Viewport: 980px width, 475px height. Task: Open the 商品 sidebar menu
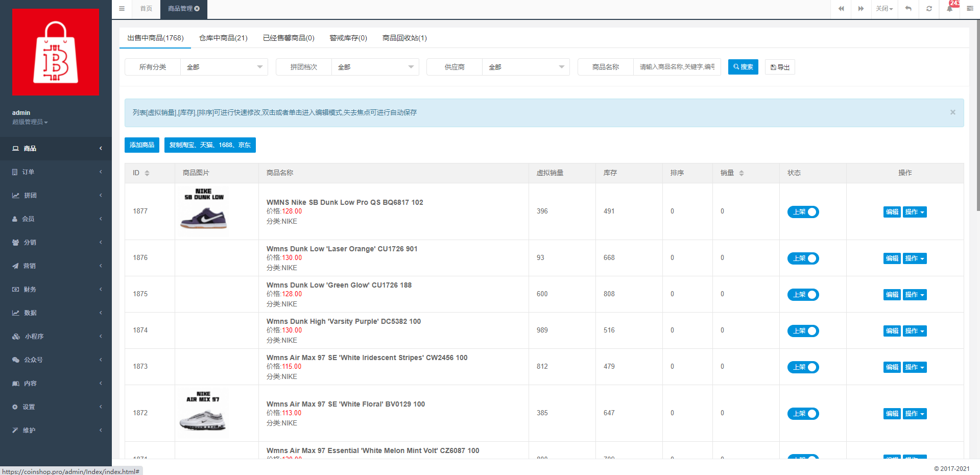pyautogui.click(x=56, y=149)
